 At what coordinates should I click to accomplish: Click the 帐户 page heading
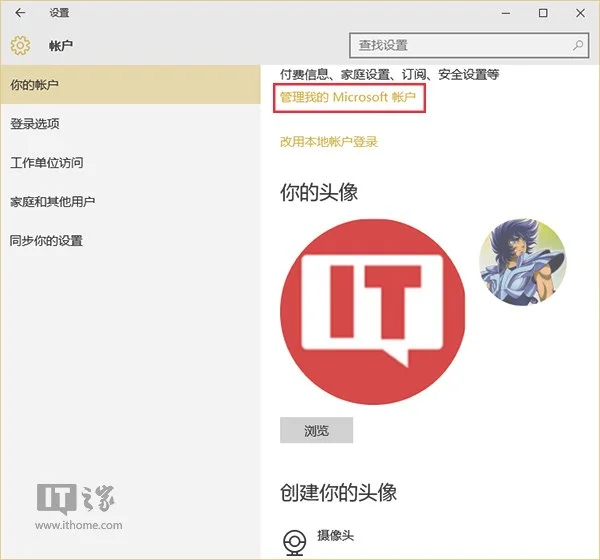click(61, 45)
